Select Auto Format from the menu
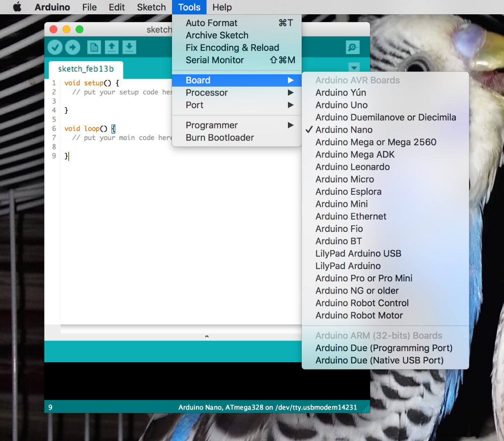This screenshot has width=504, height=441. (x=212, y=23)
